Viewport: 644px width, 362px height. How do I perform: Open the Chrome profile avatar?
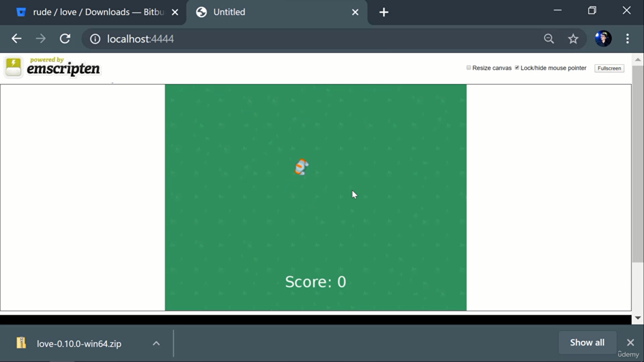pos(603,39)
